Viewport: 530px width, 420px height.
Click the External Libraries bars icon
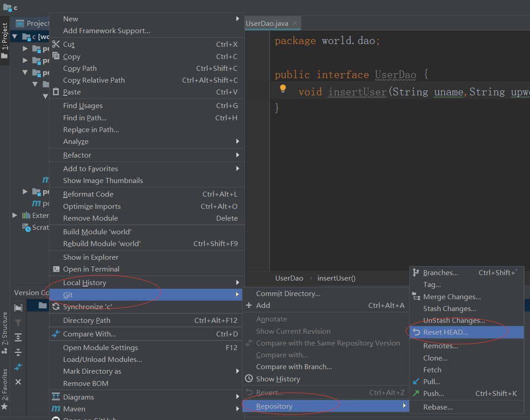pyautogui.click(x=26, y=215)
